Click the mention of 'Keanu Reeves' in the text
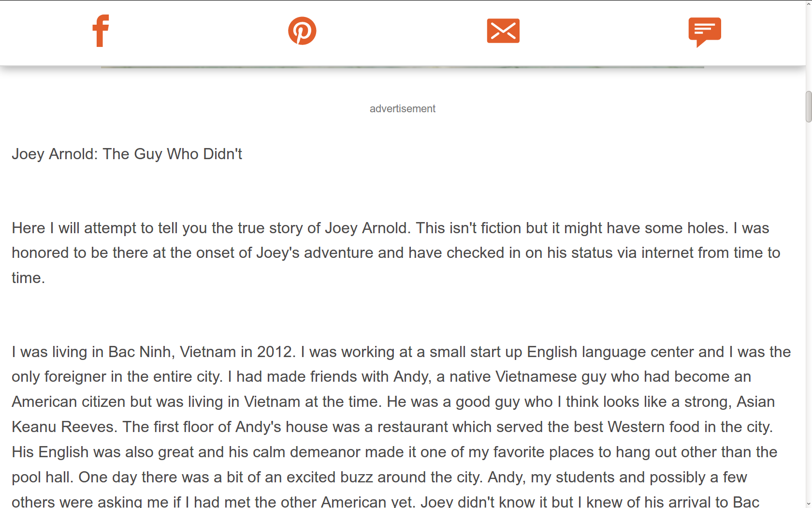The width and height of the screenshot is (812, 508). coord(60,427)
